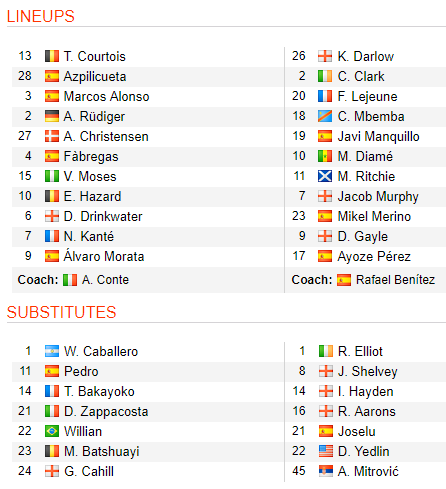Click the SUBSTITUTES section heading
The height and width of the screenshot is (489, 446).
(x=61, y=312)
